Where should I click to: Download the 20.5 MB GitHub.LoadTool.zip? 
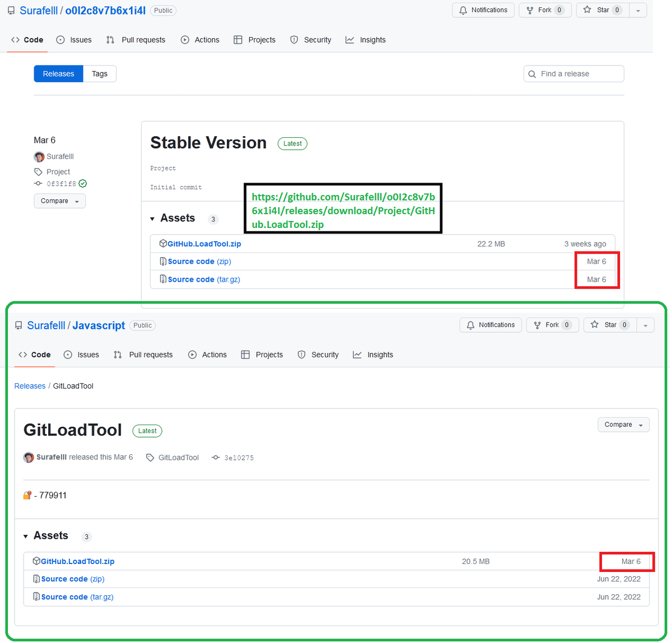[x=78, y=561]
